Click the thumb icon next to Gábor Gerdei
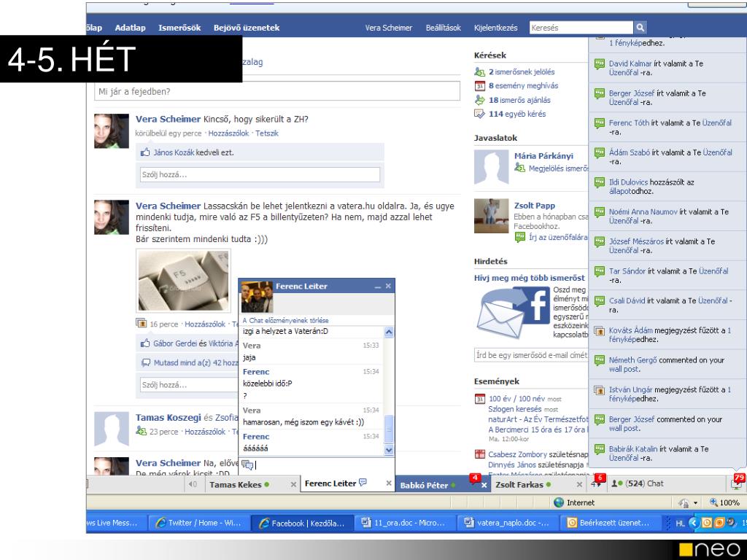This screenshot has height=560, width=747. pos(145,343)
